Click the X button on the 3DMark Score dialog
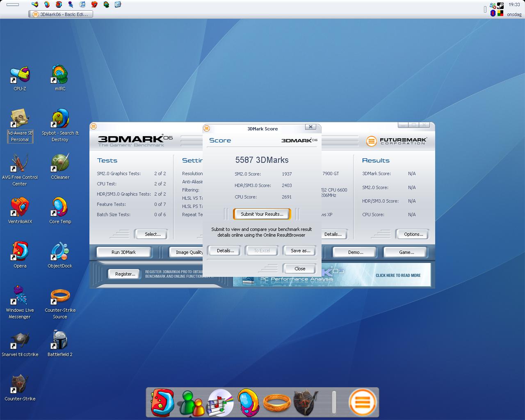This screenshot has width=525, height=420. [310, 127]
